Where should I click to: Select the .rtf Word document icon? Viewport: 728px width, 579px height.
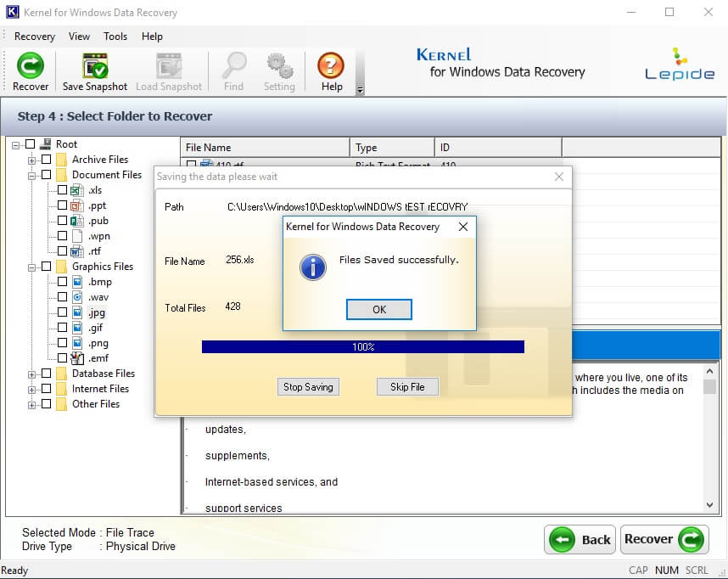click(x=76, y=252)
